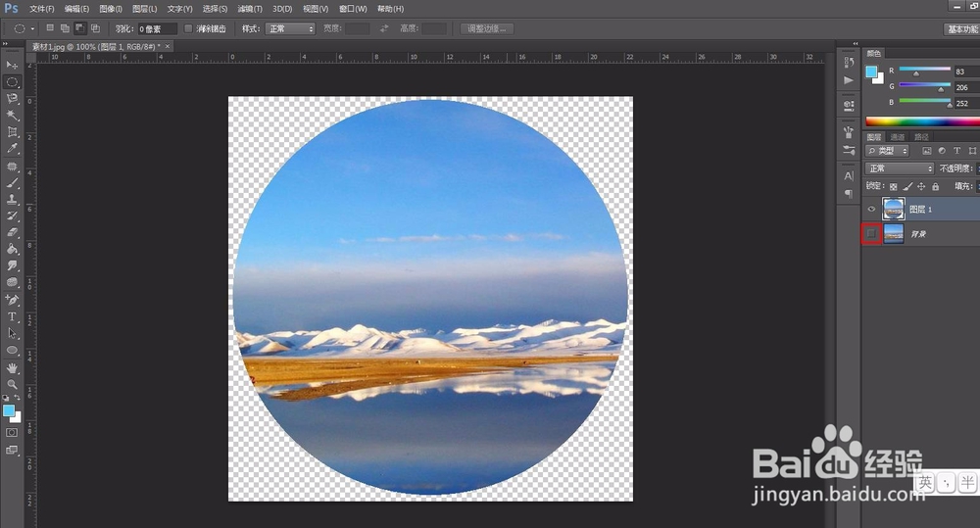Open the 编辑(E) menu
This screenshot has height=528, width=980.
(x=76, y=9)
